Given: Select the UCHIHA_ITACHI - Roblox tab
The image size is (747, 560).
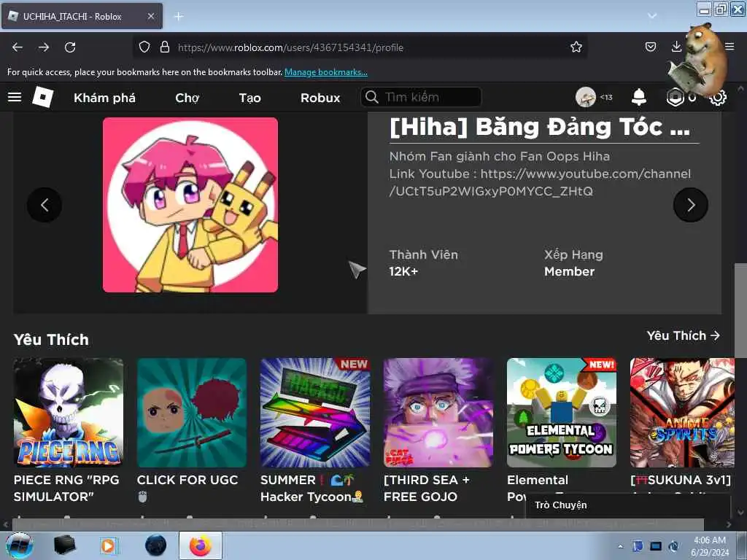Looking at the screenshot, I should click(82, 16).
